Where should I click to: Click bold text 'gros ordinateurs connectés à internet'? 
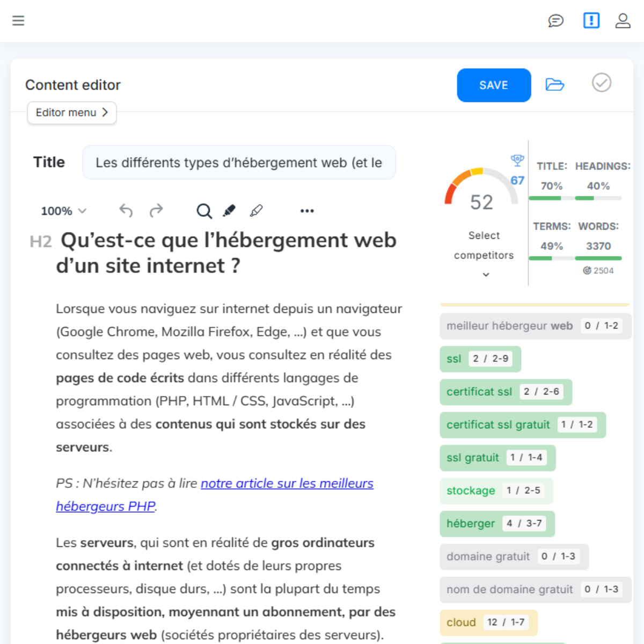(x=215, y=554)
